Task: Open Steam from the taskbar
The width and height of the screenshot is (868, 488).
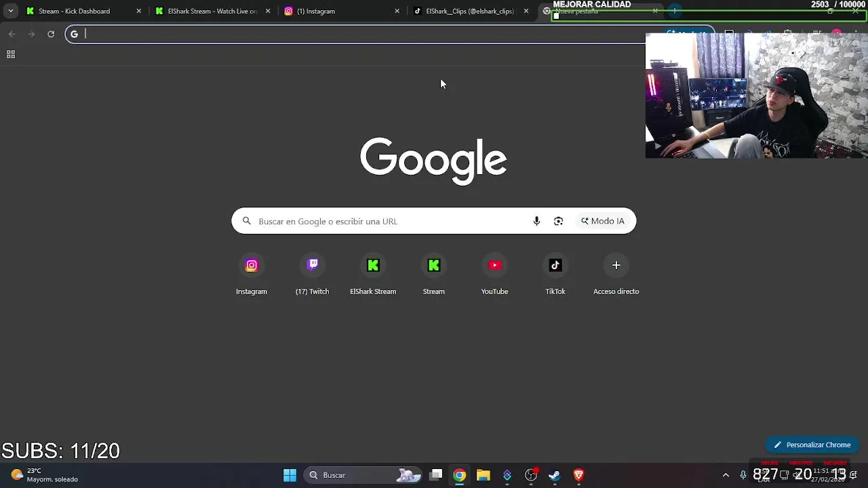Action: [x=555, y=475]
